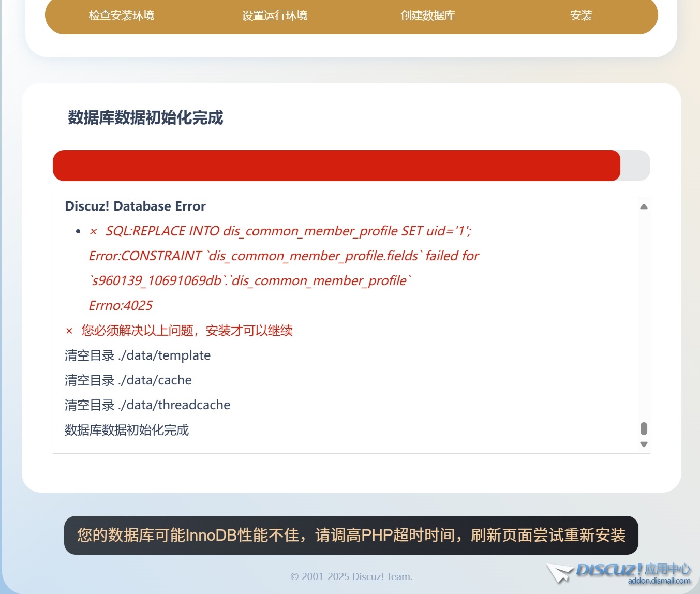Click the InnoDB performance warning message
The image size is (700, 594).
[351, 535]
